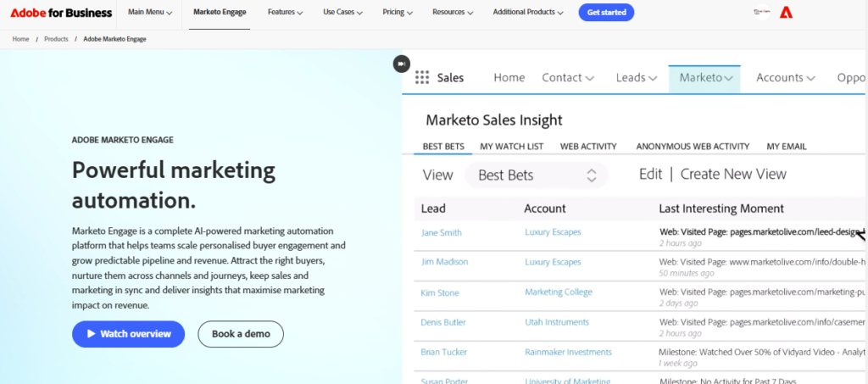
Task: Click the red Adobe logo icon
Action: (786, 12)
